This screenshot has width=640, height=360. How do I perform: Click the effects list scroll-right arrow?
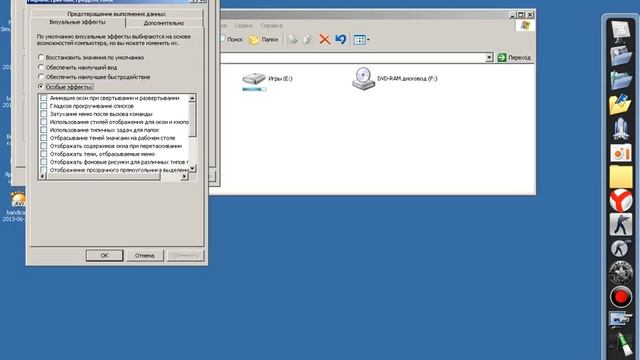[184, 176]
